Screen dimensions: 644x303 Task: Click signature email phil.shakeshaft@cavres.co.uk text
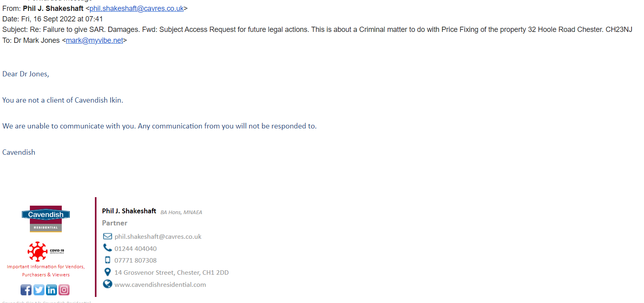tap(158, 237)
